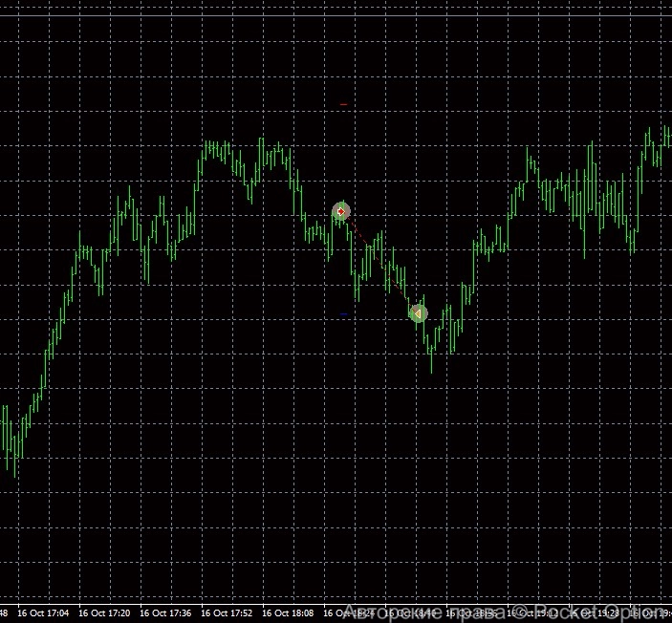Click the 16 Oct 17:52 time label
Image resolution: width=672 pixels, height=623 pixels.
click(x=227, y=612)
